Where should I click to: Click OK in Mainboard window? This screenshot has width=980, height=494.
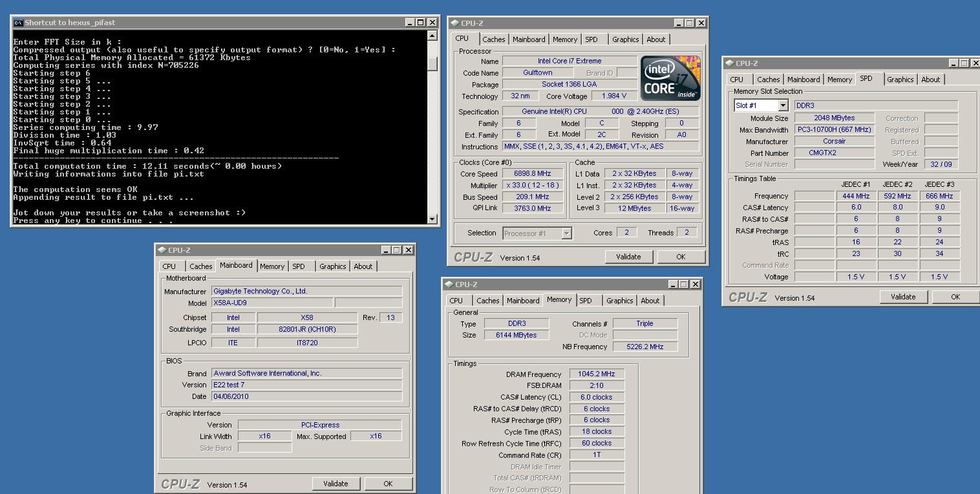coord(388,484)
